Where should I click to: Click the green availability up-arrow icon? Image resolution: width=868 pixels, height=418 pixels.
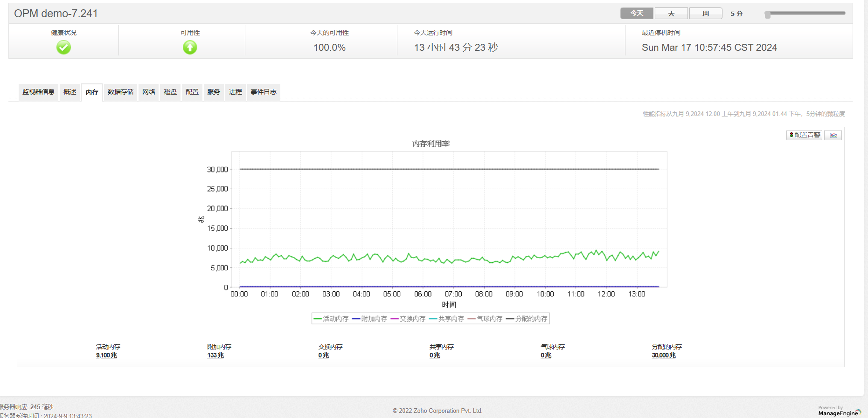coord(190,48)
